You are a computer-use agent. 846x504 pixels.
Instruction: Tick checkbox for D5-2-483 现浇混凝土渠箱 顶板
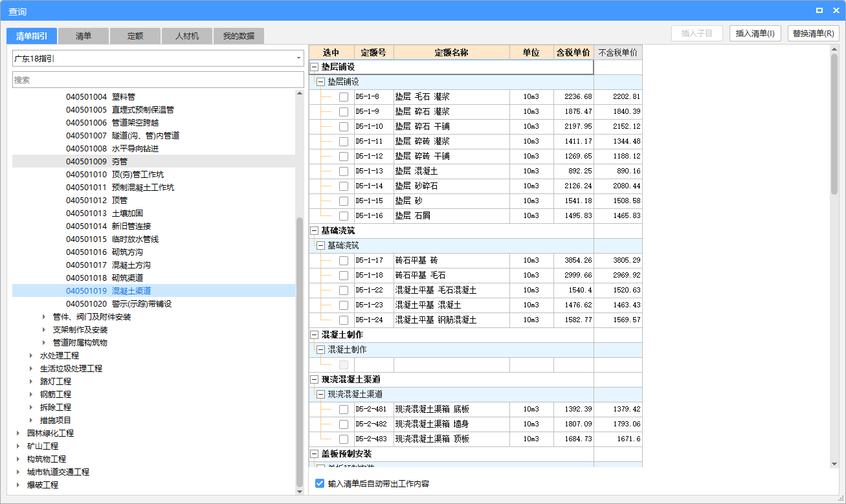tap(344, 439)
